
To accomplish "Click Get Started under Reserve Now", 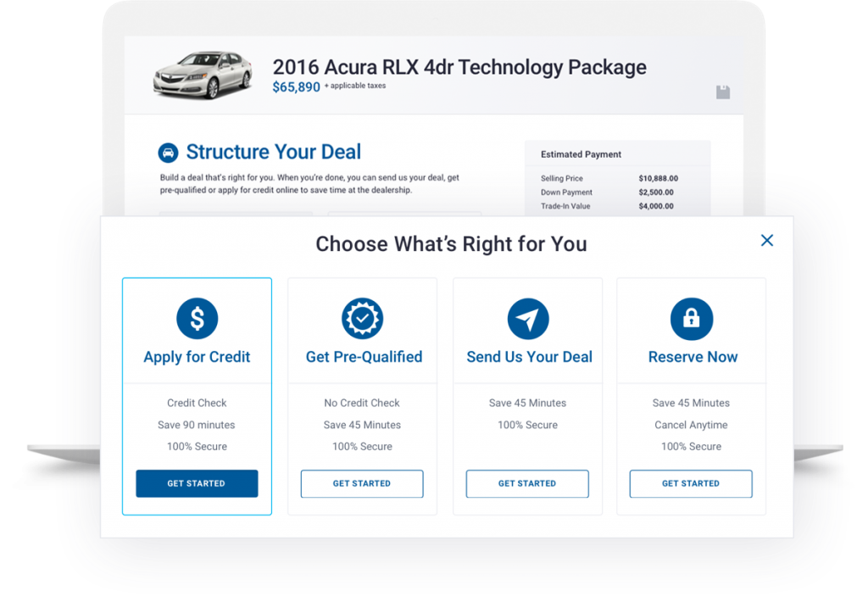I will point(691,483).
